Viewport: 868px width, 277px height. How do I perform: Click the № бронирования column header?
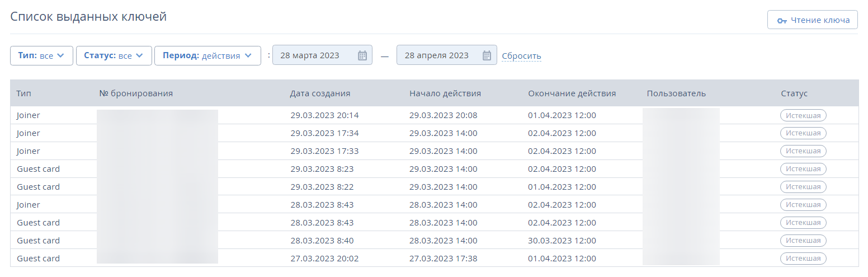(136, 93)
